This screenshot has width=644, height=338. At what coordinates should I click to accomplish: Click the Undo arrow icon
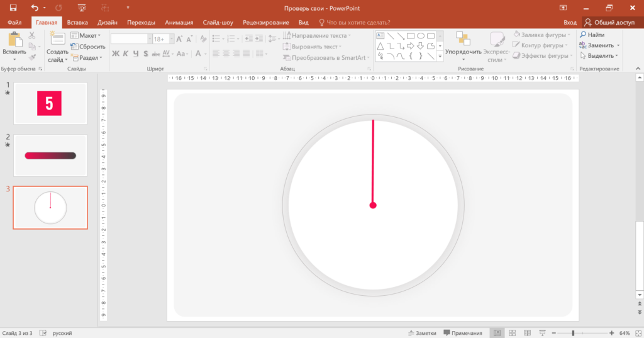tap(35, 8)
